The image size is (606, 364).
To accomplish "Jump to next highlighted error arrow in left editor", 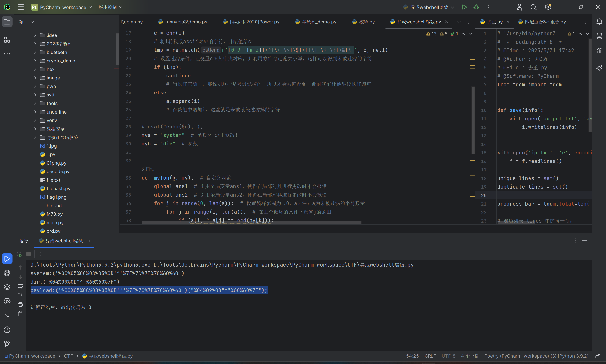I will coord(471,34).
